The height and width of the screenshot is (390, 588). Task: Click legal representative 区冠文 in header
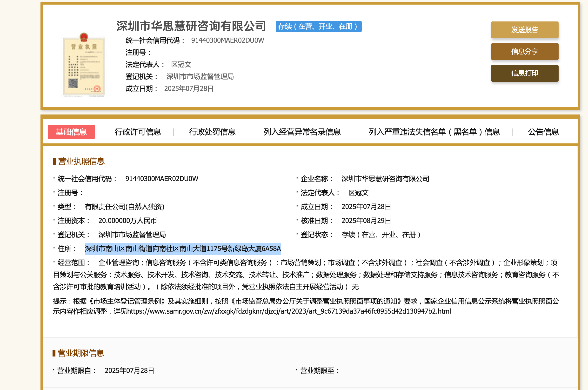[x=181, y=64]
